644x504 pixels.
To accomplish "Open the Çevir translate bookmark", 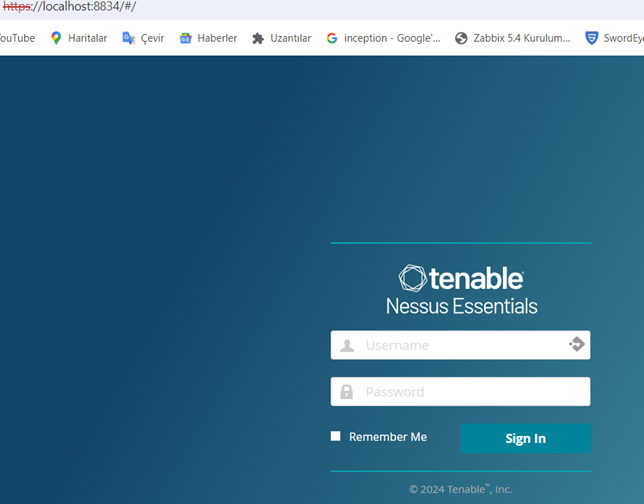I will [143, 38].
